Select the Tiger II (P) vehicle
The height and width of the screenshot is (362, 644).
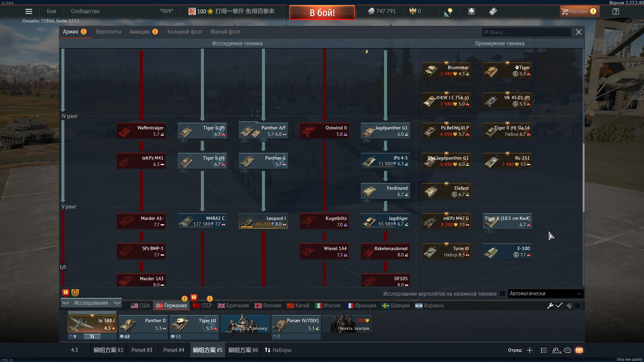(x=202, y=131)
